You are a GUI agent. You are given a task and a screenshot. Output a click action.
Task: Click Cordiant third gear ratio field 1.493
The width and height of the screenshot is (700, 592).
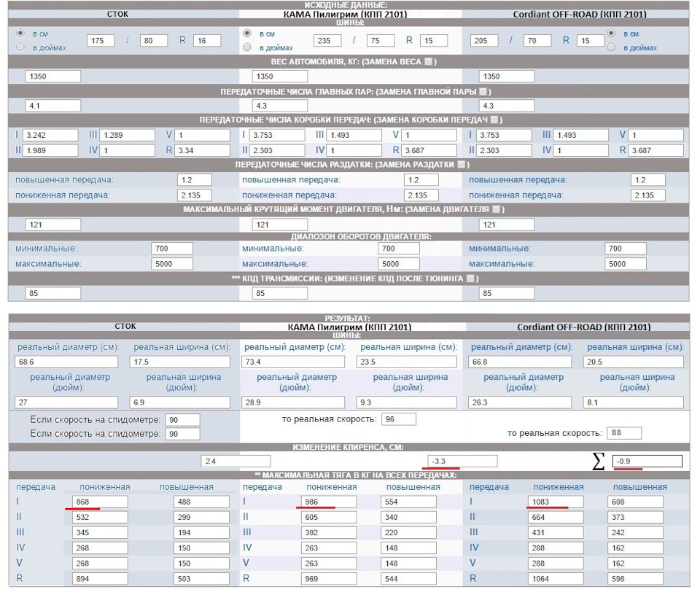click(x=581, y=135)
